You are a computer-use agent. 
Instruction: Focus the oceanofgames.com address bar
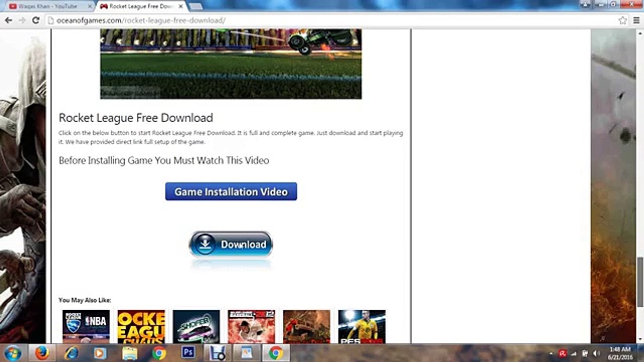coord(332,21)
